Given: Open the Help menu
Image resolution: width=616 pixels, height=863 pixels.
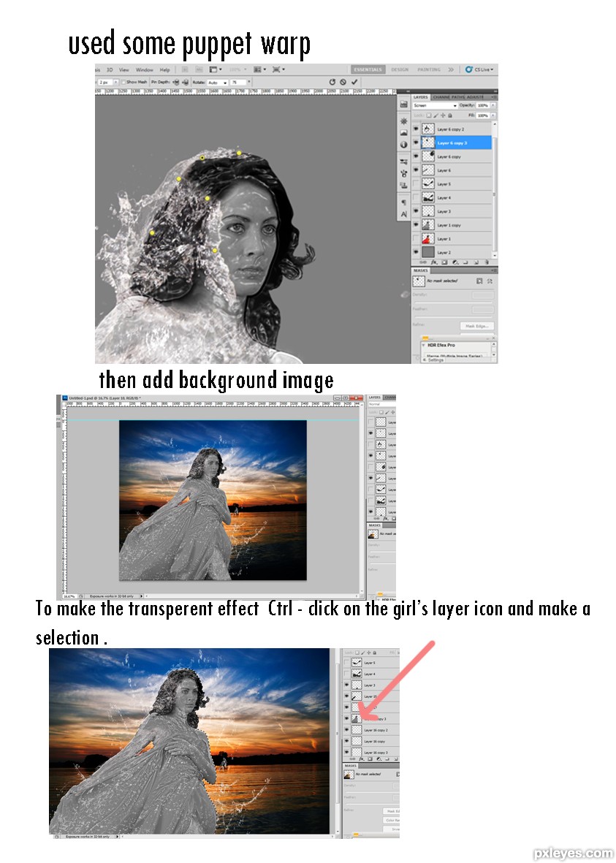Looking at the screenshot, I should pyautogui.click(x=164, y=70).
